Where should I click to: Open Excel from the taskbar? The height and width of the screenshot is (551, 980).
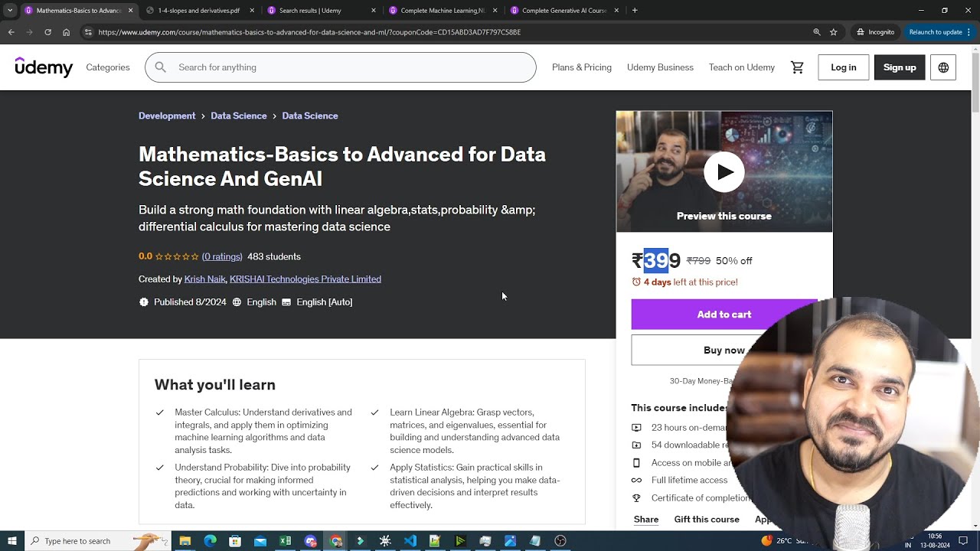(285, 541)
